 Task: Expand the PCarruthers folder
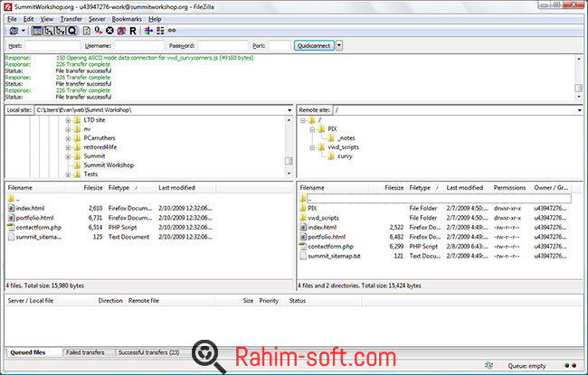point(68,138)
